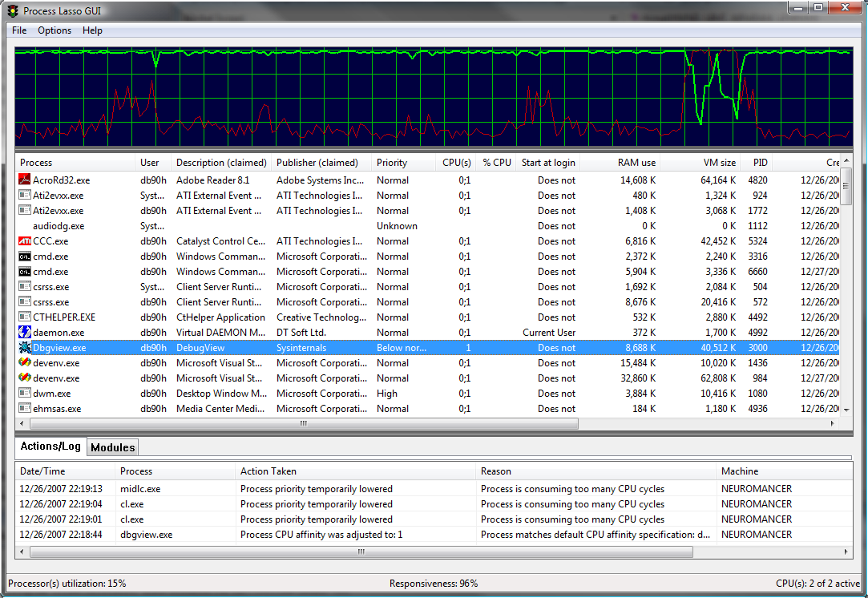Open the File menu
The width and height of the screenshot is (868, 598).
19,30
